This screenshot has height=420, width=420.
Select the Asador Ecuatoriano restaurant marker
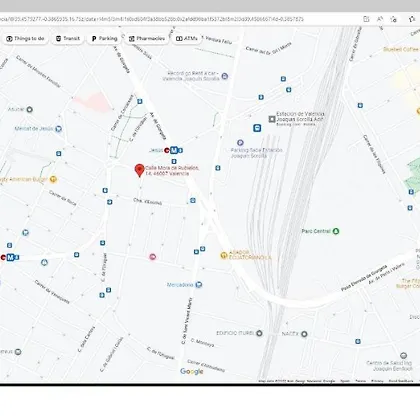(x=224, y=256)
